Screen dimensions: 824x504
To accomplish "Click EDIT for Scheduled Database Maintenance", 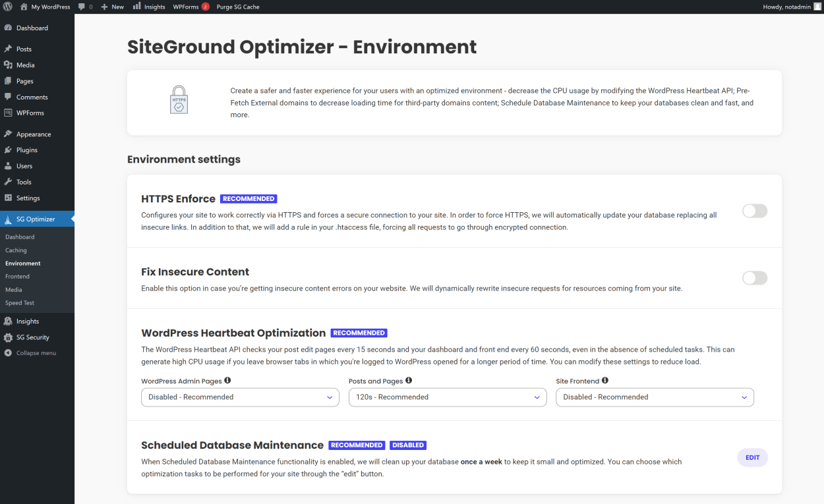I will (752, 457).
